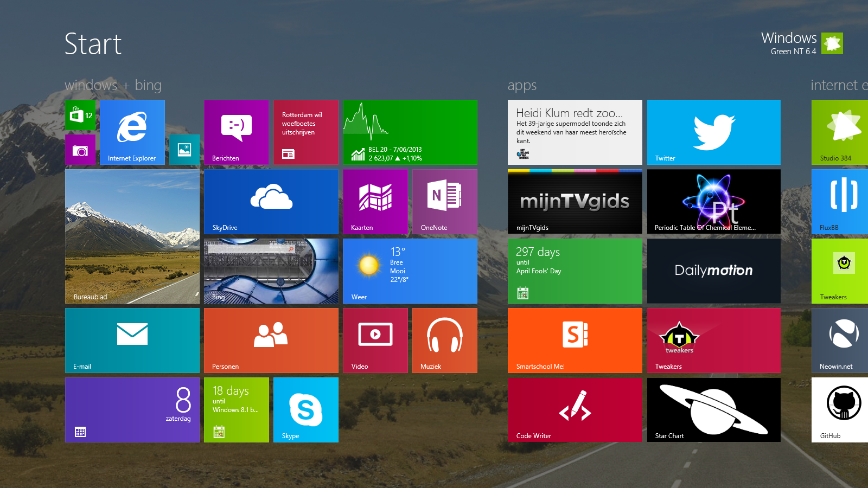Launch Internet Explorer tile
This screenshot has width=868, height=488.
click(132, 132)
